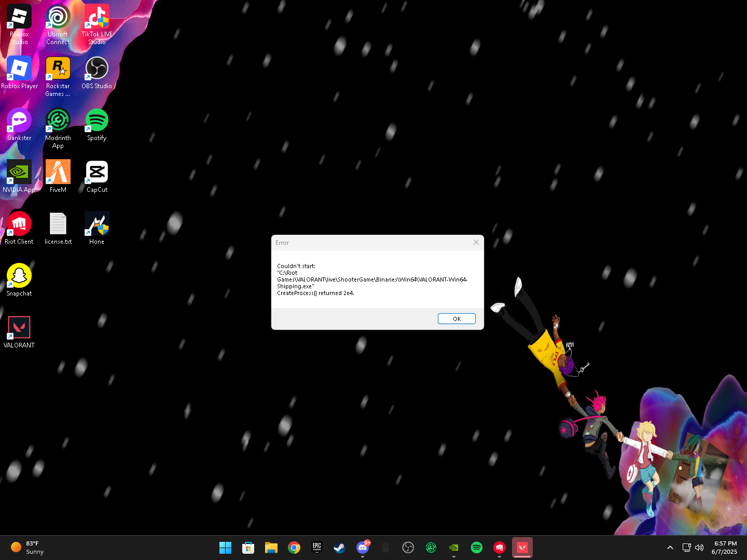Screen dimensions: 747x560
Task: Open Steam from the taskbar
Action: pos(340,548)
